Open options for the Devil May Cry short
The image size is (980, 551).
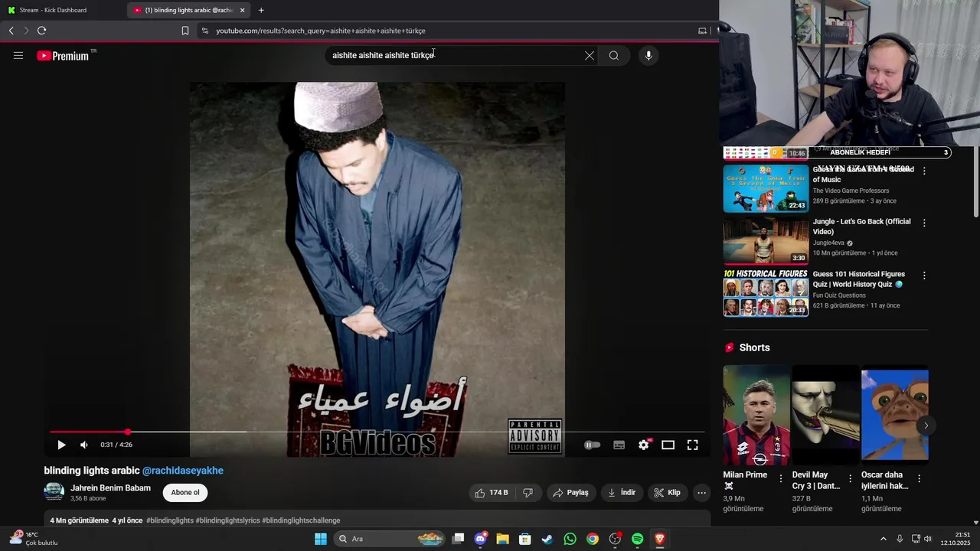pos(850,478)
